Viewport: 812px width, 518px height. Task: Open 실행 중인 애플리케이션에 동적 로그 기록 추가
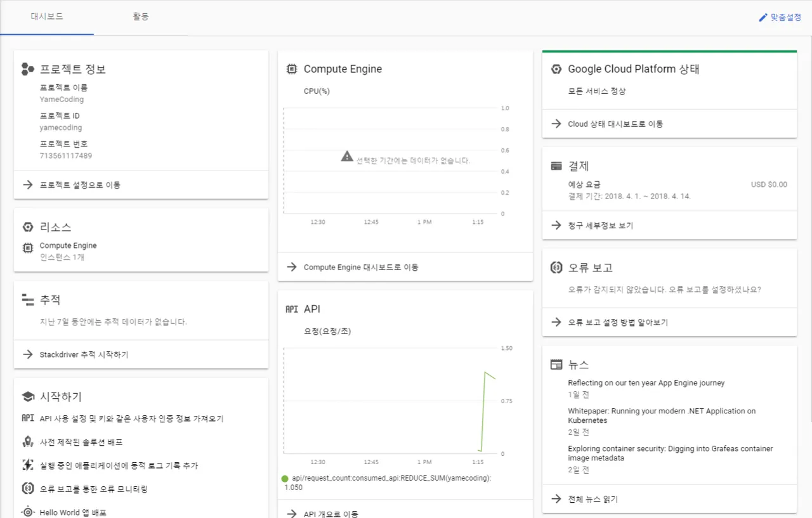119,465
